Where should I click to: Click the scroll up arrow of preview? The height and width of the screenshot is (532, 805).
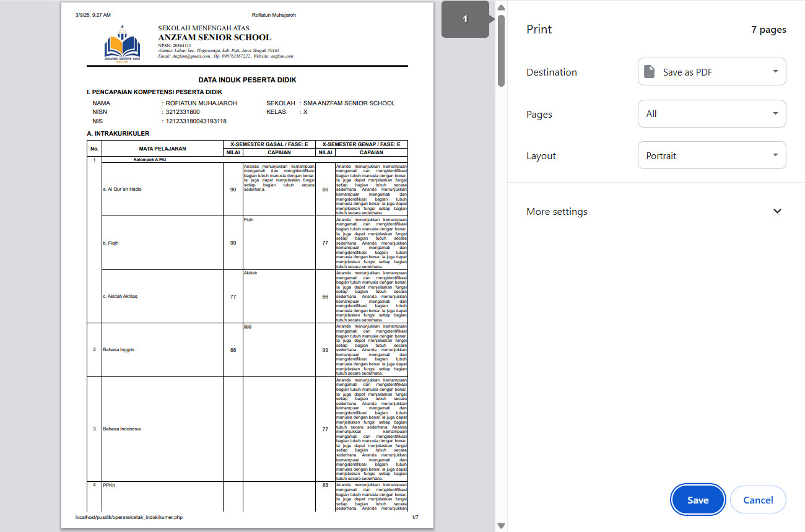tap(501, 7)
